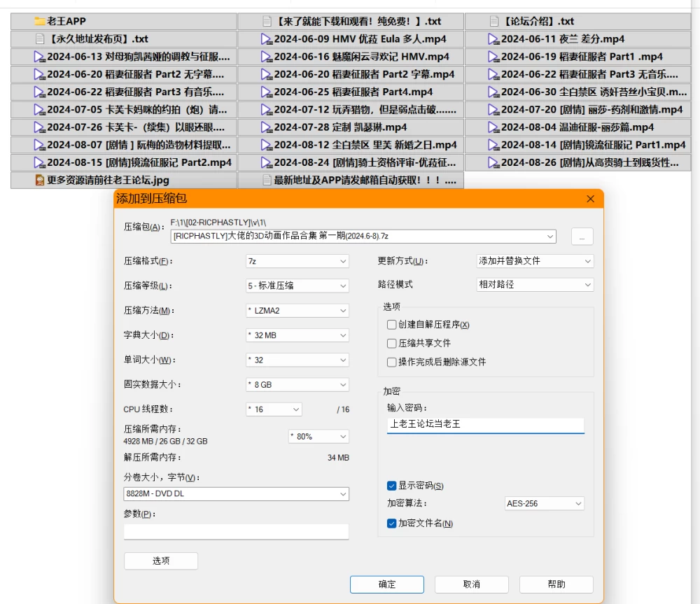Click the 取消 button
Image resolution: width=700 pixels, height=604 pixels.
471,584
